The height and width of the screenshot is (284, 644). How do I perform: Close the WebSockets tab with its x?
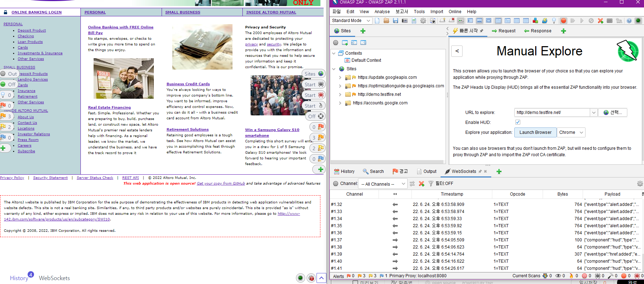(x=485, y=171)
